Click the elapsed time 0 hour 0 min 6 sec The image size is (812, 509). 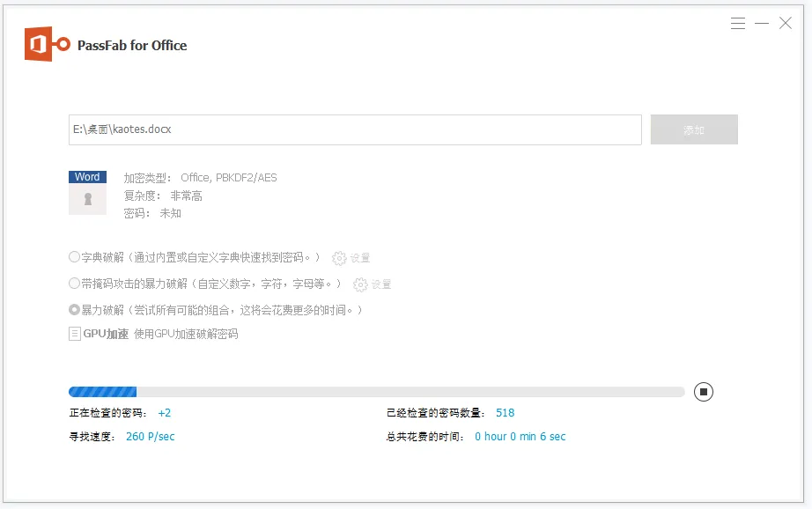coord(520,437)
